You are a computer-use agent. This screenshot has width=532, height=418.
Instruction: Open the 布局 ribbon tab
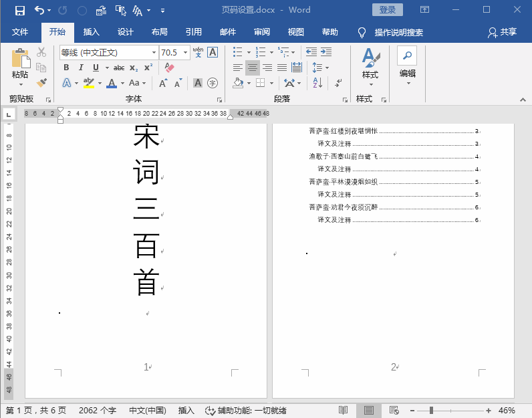pyautogui.click(x=160, y=32)
